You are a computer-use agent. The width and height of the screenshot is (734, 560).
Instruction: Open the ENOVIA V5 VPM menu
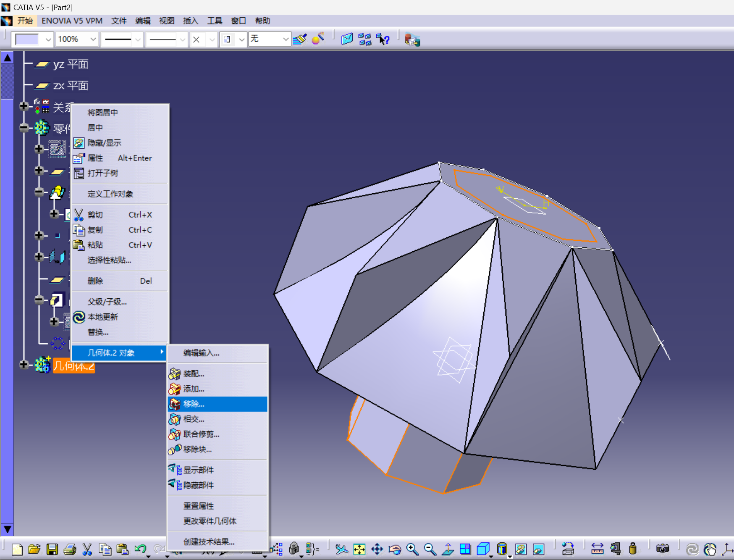tap(72, 21)
